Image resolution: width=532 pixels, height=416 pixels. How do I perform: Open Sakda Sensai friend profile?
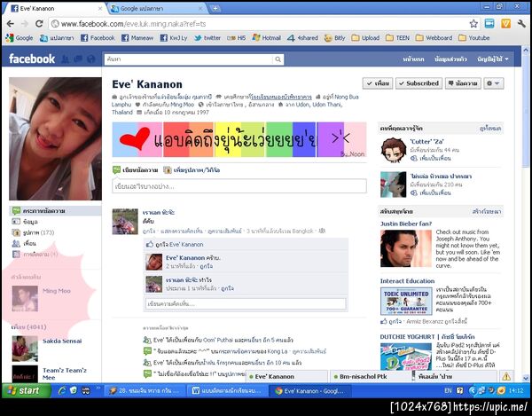[62, 341]
